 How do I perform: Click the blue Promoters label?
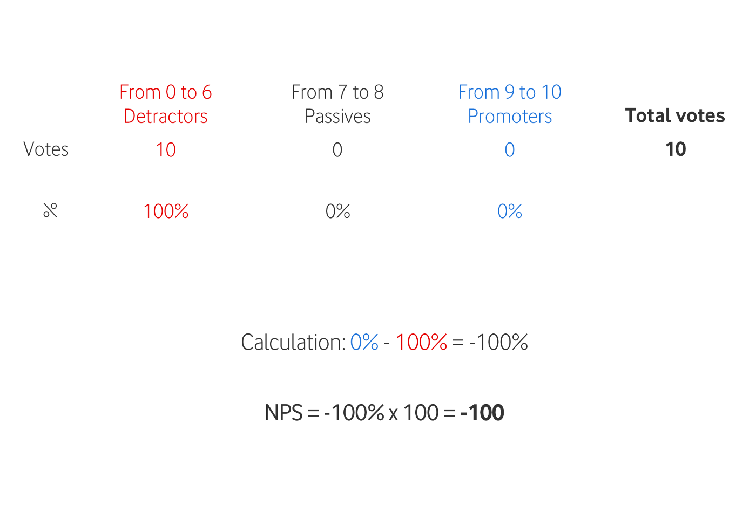(x=510, y=117)
